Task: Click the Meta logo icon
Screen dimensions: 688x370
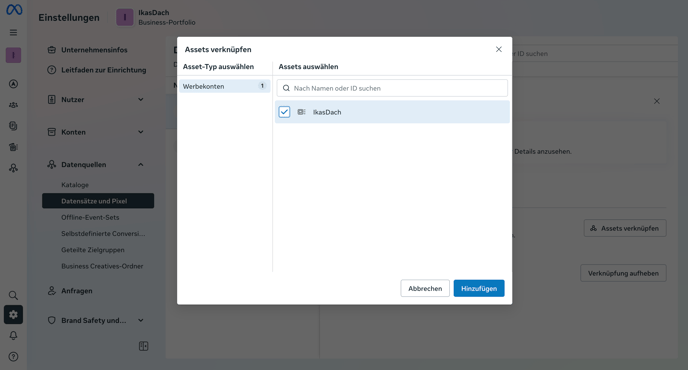Action: 14,9
